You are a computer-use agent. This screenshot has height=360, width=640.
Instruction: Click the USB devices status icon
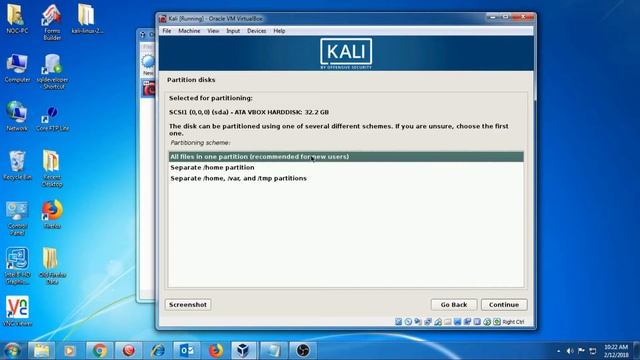438,322
